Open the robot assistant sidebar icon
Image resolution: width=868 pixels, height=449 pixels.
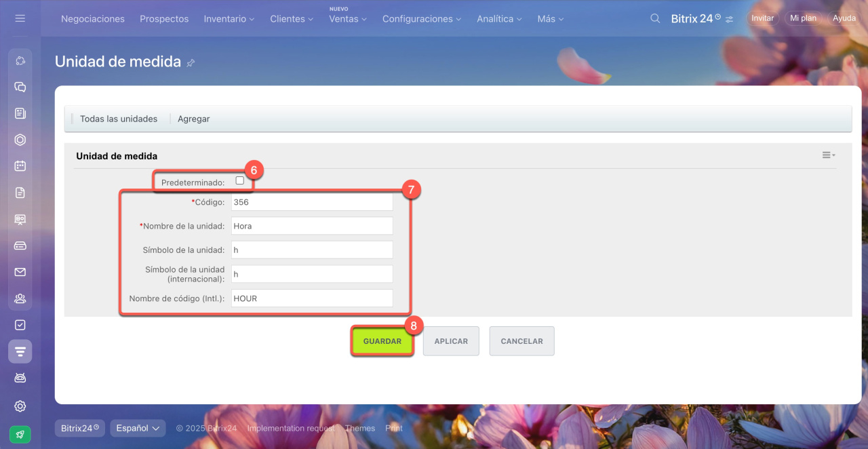(x=20, y=378)
